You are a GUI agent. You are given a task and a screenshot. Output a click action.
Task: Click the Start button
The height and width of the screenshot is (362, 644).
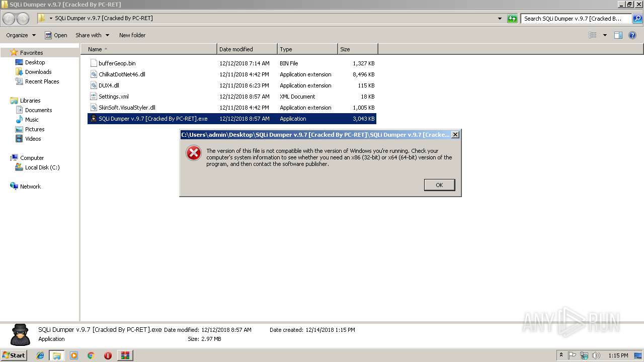(x=14, y=355)
